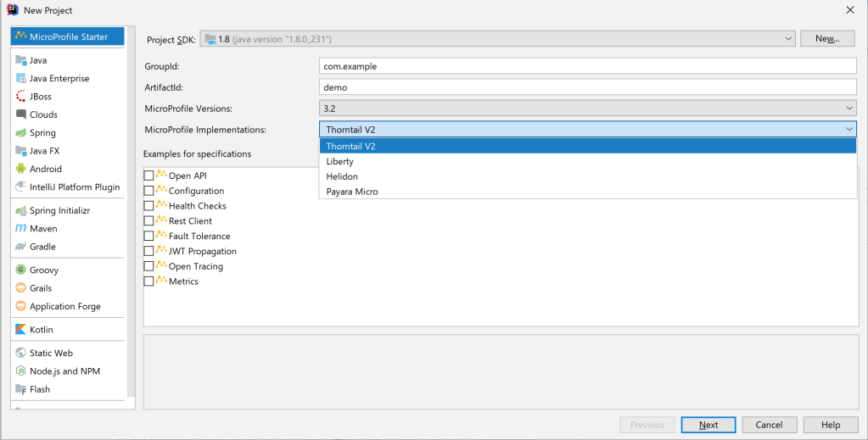This screenshot has height=440, width=868.
Task: Open the MicroProfile Versions dropdown
Action: tap(849, 109)
